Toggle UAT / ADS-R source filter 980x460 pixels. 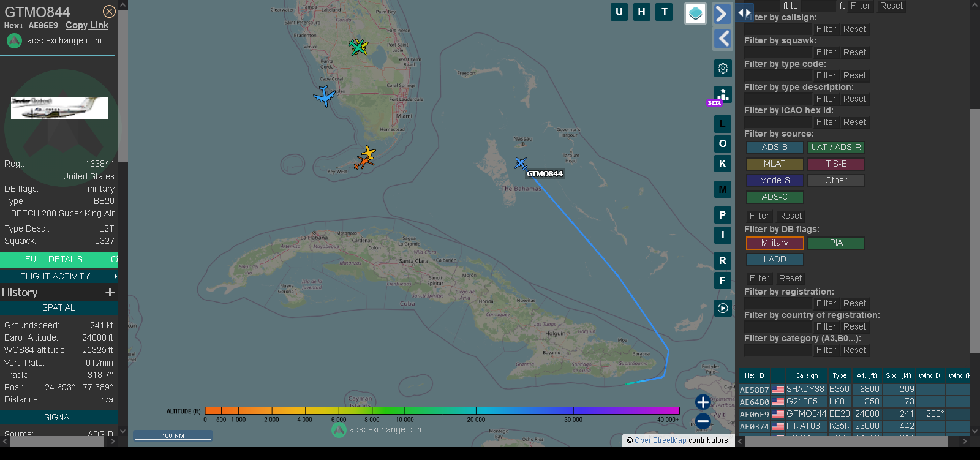pyautogui.click(x=836, y=148)
